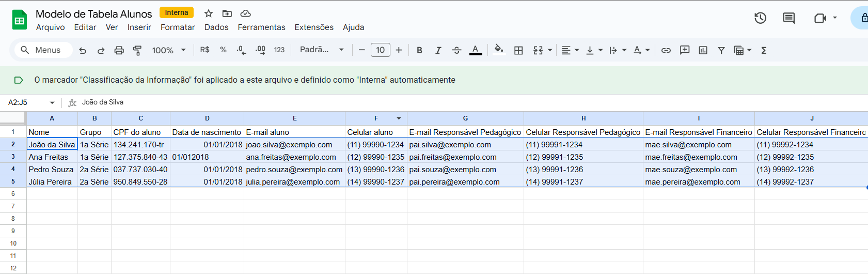Click the borders icon
Screen dimensions: 868x274
coord(518,50)
